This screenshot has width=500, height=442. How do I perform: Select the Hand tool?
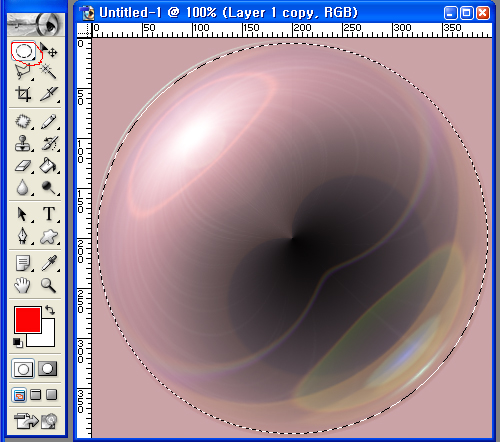[x=23, y=285]
